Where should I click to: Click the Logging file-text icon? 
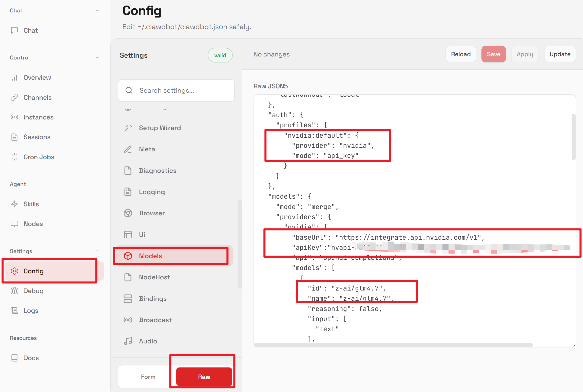[128, 192]
